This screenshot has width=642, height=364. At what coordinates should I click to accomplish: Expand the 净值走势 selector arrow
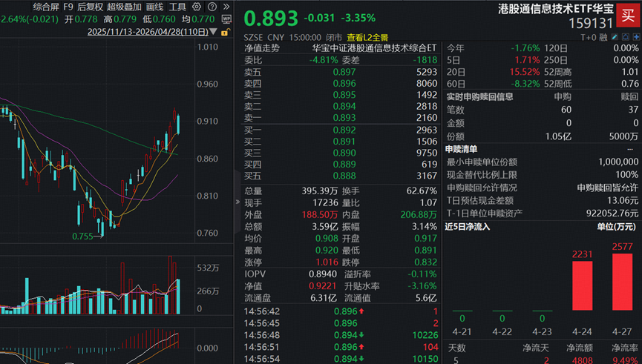click(287, 48)
